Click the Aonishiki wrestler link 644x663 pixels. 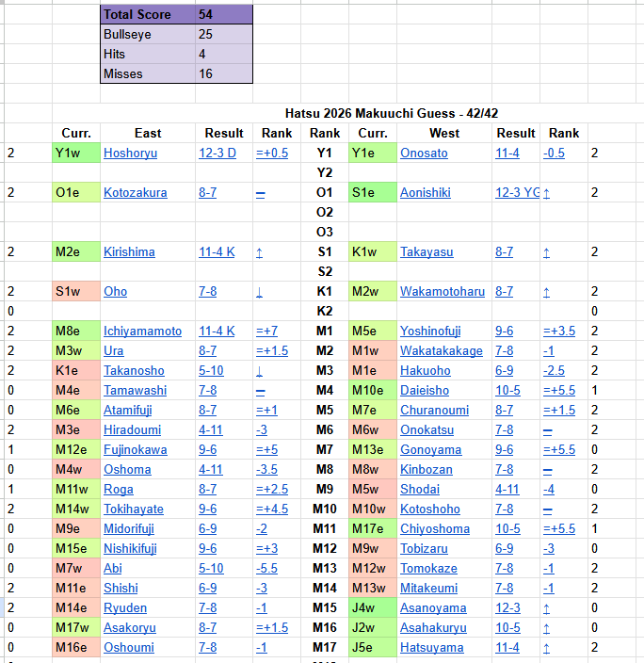(x=426, y=192)
